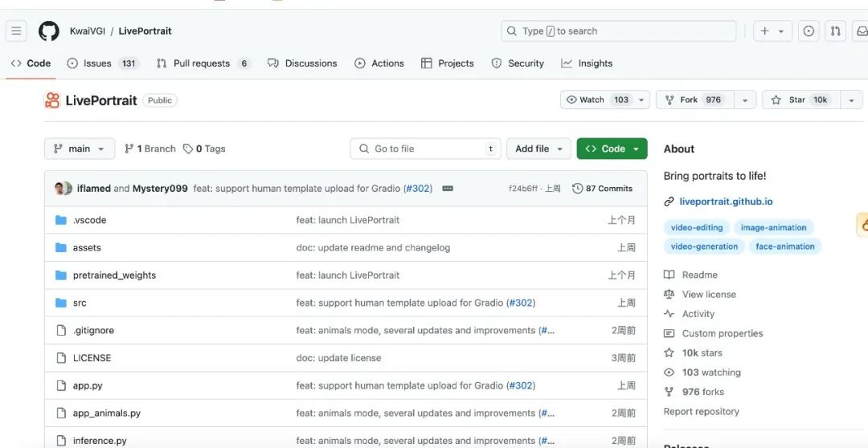Open the Add file dropdown
Viewport: 868px width, 448px height.
click(538, 149)
